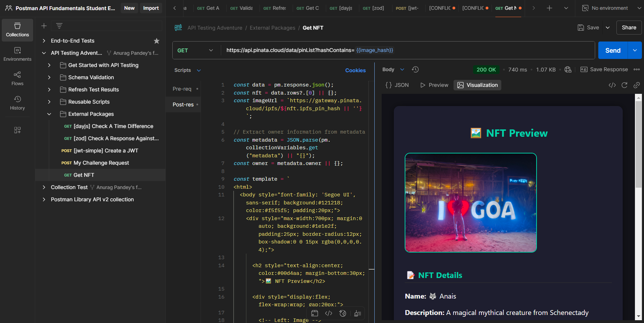Click the New button

[x=129, y=8]
